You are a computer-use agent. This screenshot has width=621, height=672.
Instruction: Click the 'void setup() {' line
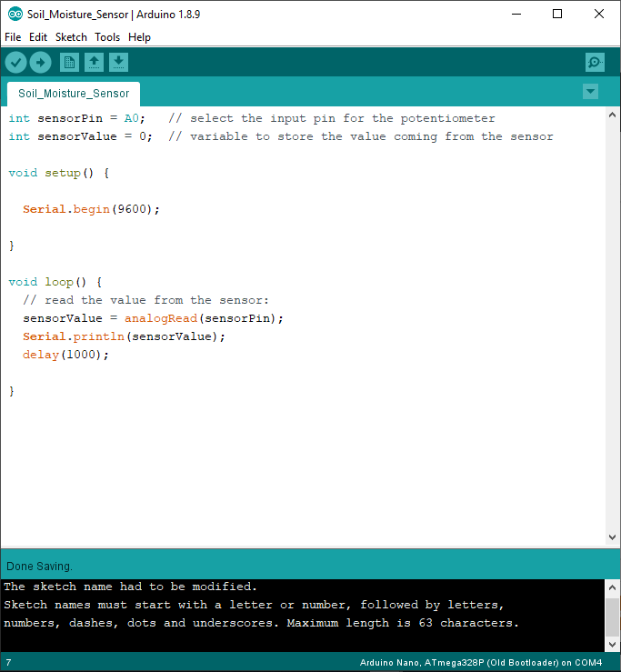(x=59, y=173)
